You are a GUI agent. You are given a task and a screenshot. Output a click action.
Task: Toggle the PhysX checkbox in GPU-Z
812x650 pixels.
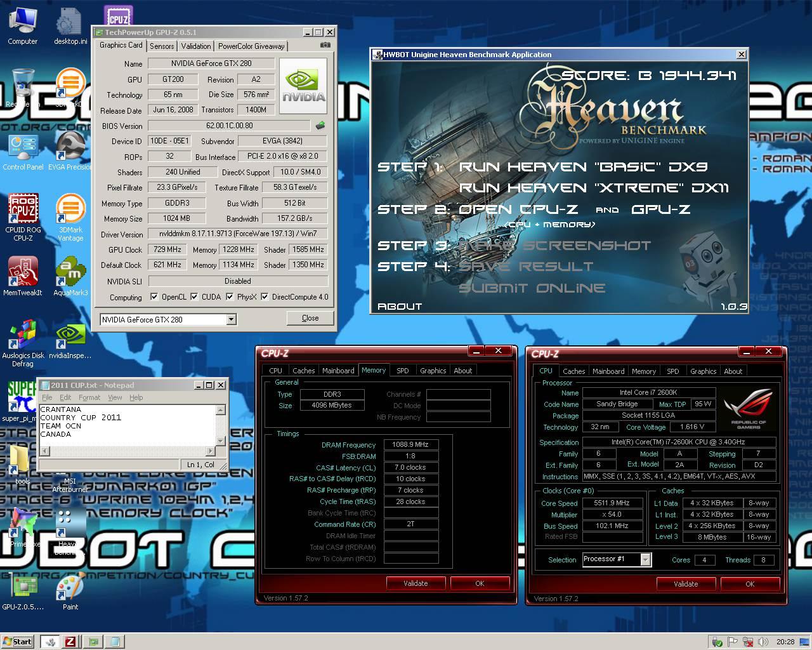pos(230,296)
